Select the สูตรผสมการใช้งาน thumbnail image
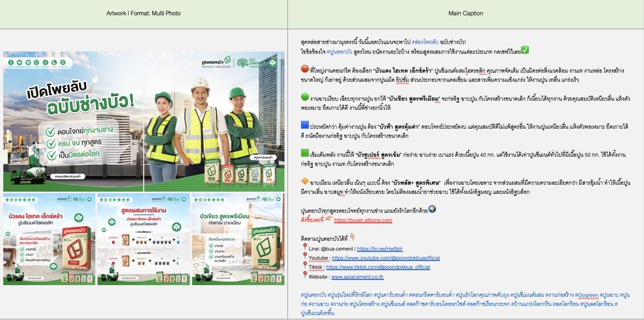644x320 pixels. (x=144, y=239)
